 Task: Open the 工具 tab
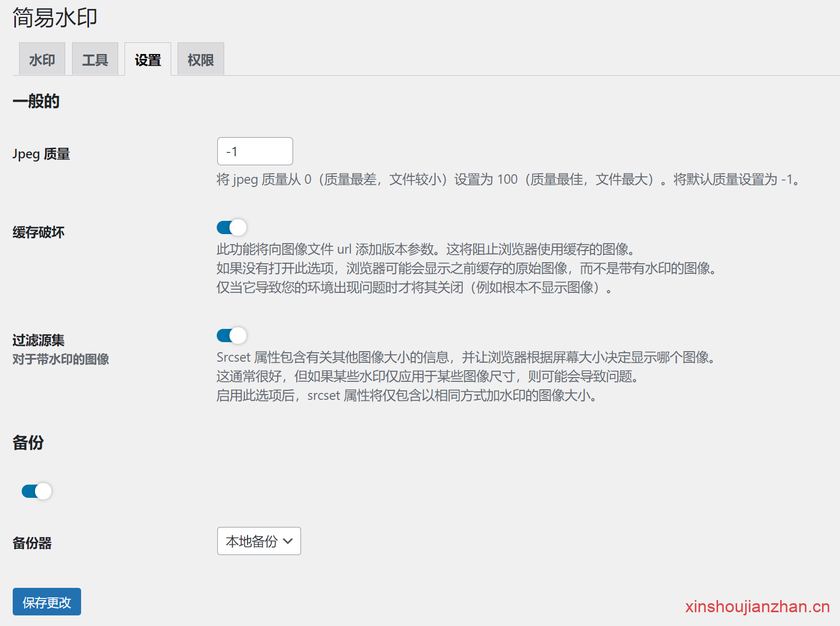95,59
